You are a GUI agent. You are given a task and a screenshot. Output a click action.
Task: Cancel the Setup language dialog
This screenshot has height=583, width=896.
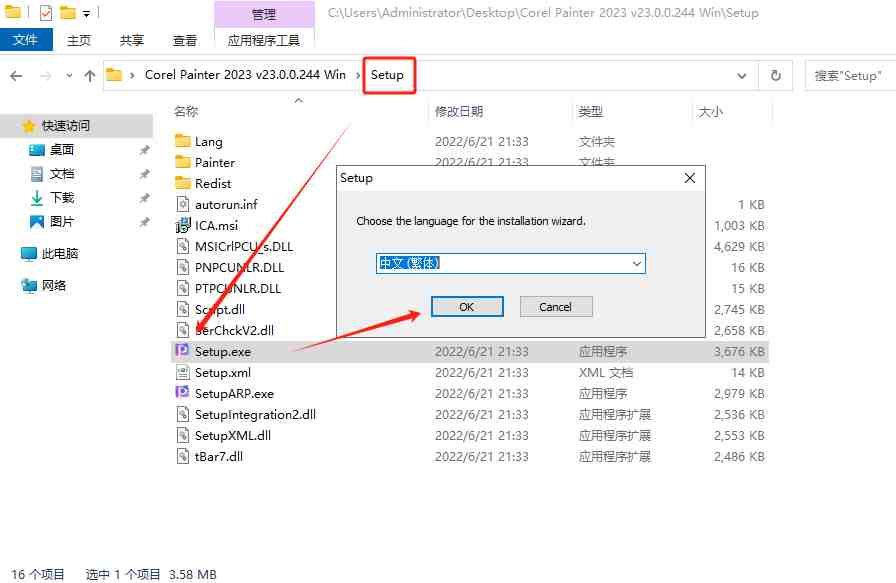[x=556, y=308]
